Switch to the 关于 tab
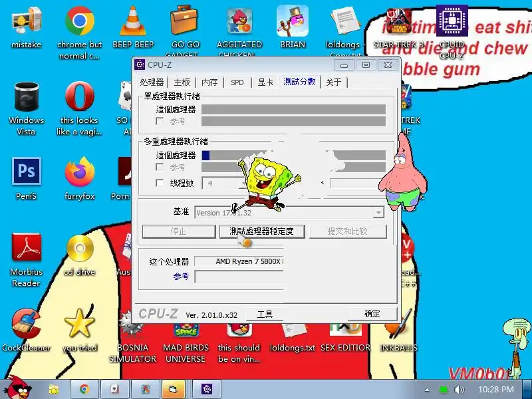This screenshot has height=399, width=532. point(334,82)
